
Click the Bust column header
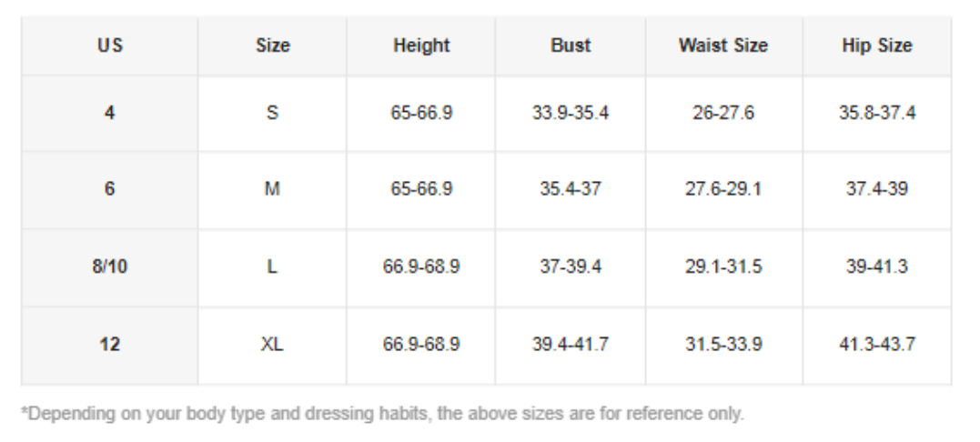click(571, 45)
